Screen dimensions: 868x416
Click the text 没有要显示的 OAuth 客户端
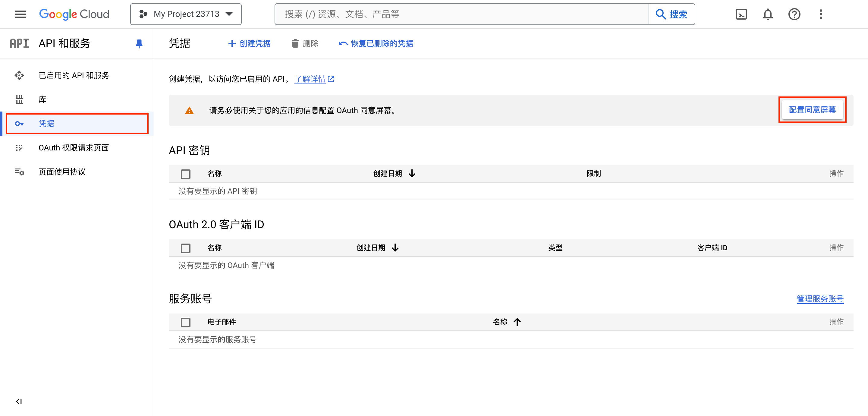pos(226,265)
